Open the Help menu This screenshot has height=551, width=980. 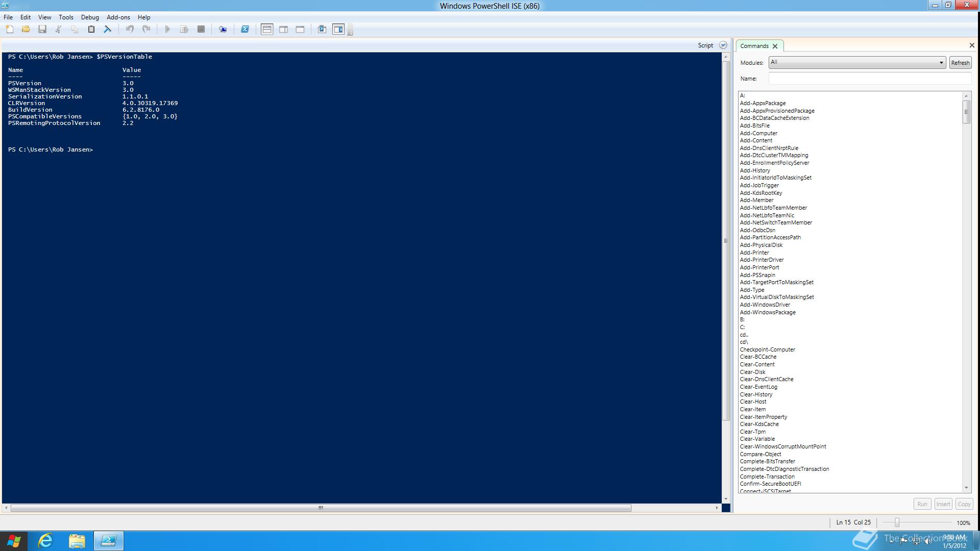144,17
